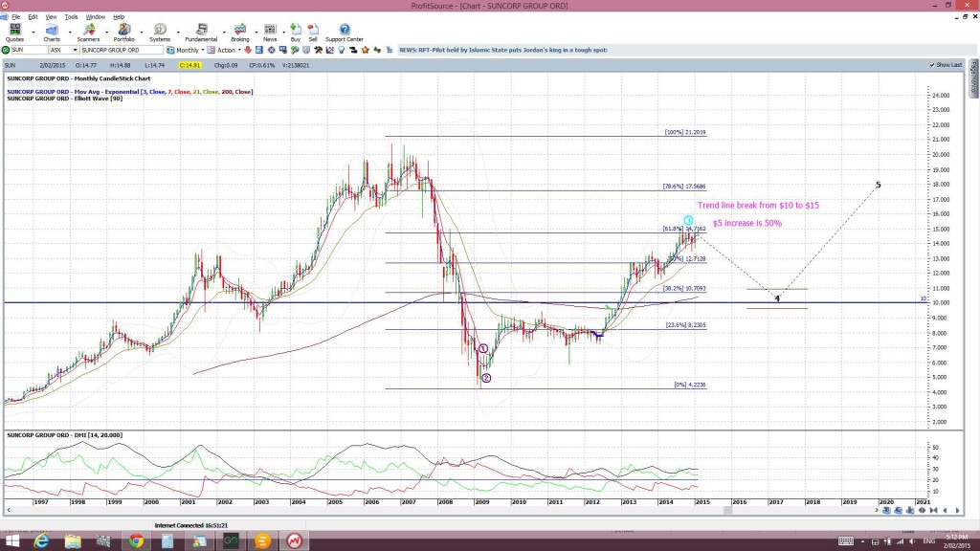Screen dimensions: 980x551
Task: Click the compress-time-axis double arrow icon
Action: coord(922,510)
